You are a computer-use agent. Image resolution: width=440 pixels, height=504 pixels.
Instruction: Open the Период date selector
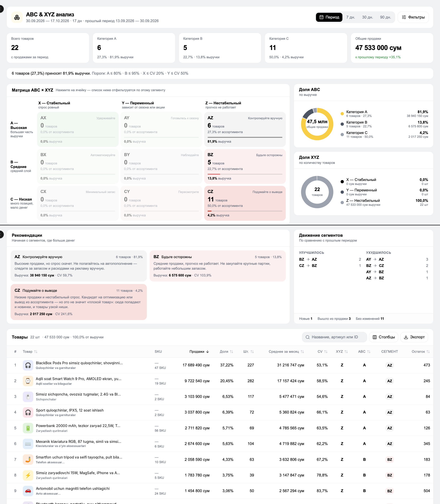[329, 17]
